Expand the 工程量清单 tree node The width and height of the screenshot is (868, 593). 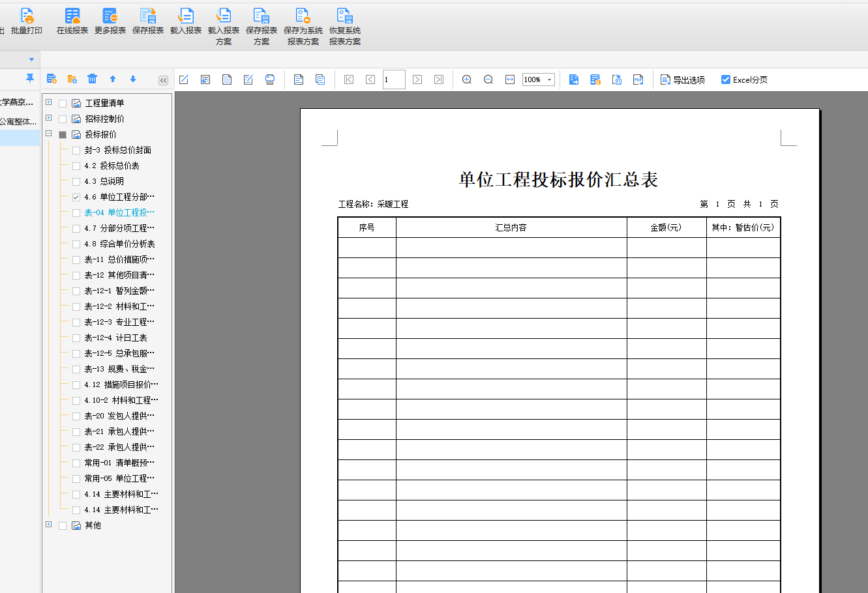click(x=48, y=102)
